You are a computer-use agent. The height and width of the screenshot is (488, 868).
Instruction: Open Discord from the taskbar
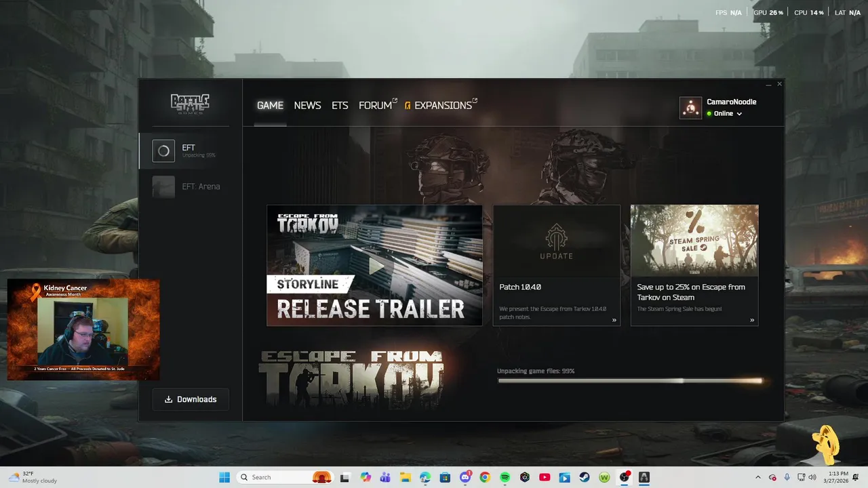465,477
